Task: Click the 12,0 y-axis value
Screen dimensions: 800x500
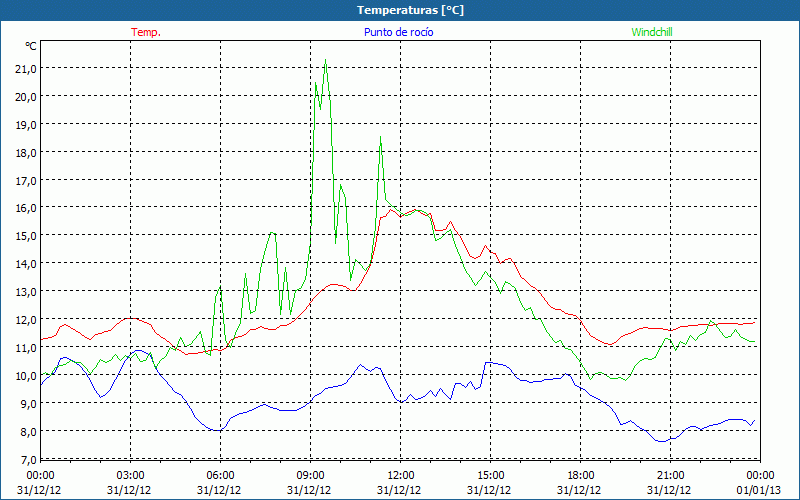Action: 26,319
